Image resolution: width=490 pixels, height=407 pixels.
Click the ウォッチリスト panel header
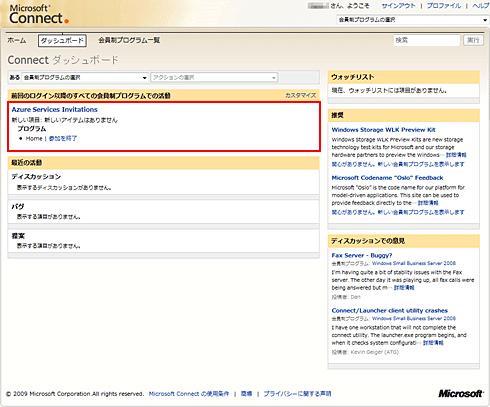pos(404,77)
